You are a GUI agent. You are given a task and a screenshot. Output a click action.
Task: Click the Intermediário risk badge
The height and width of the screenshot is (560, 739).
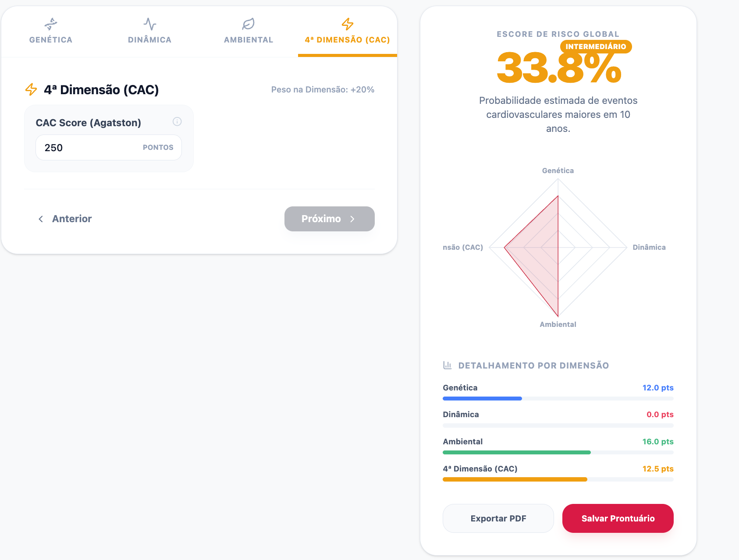596,46
